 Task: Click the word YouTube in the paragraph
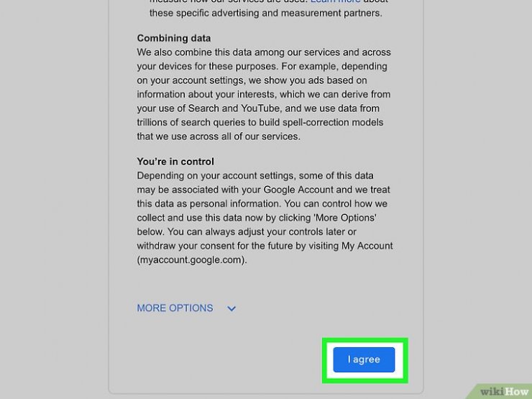point(260,109)
